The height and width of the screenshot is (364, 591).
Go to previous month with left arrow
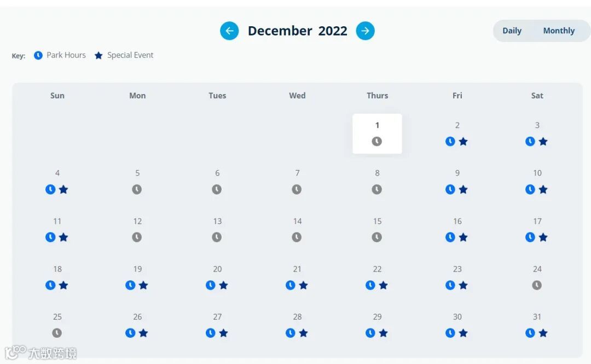pyautogui.click(x=229, y=31)
